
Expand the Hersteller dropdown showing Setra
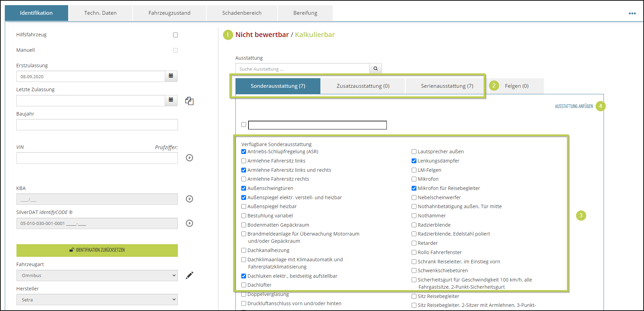97,300
